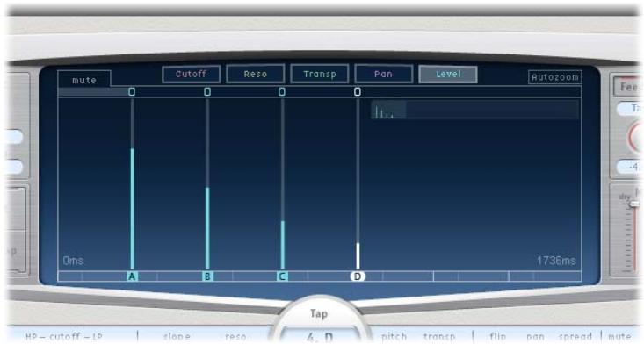Toggle mute marker above tap A
The width and height of the screenshot is (644, 344).
click(132, 92)
